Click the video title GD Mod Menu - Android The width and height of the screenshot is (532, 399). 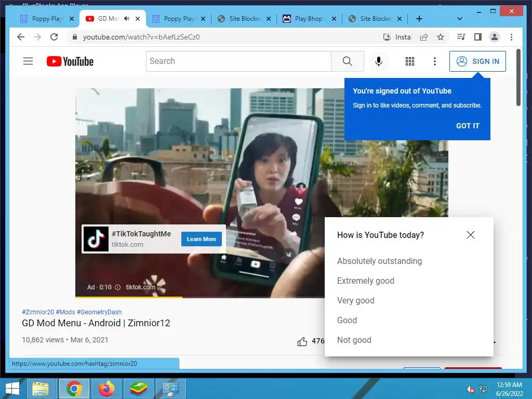(x=96, y=323)
